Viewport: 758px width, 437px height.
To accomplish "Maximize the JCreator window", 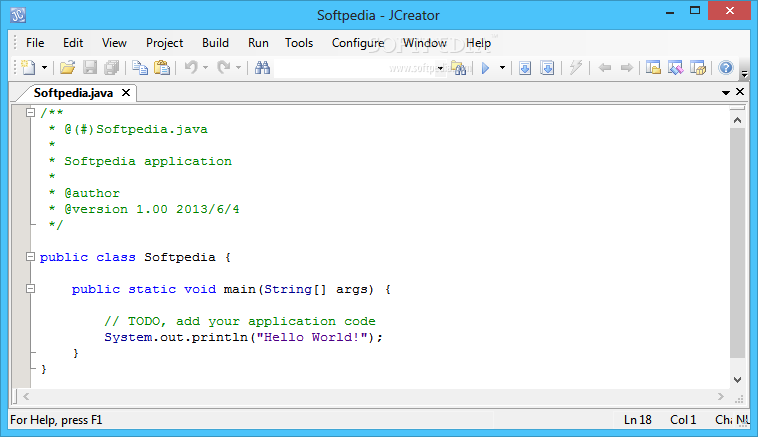I will 695,11.
